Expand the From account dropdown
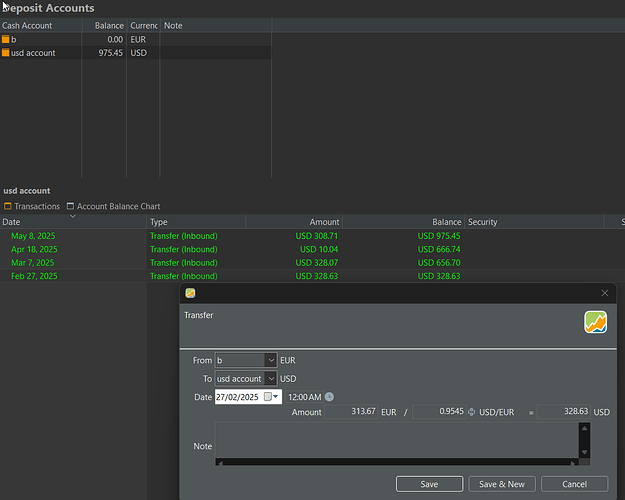 (x=271, y=360)
